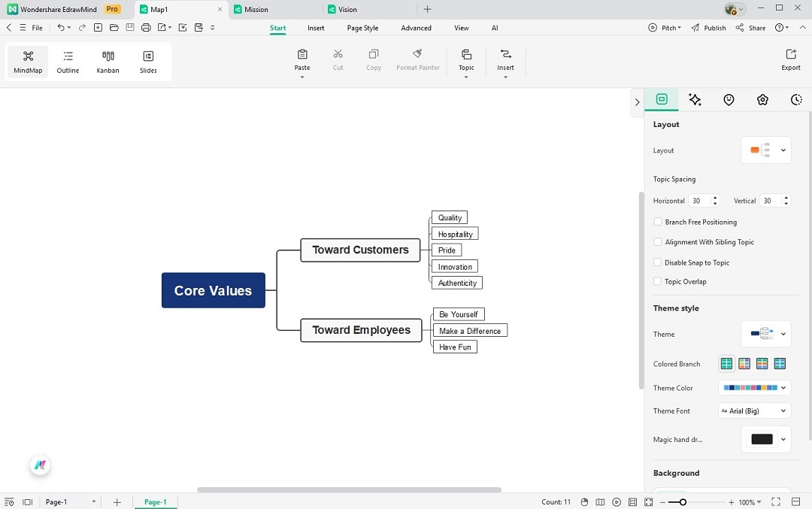
Task: Check Disable Snap to Topic
Action: 658,262
